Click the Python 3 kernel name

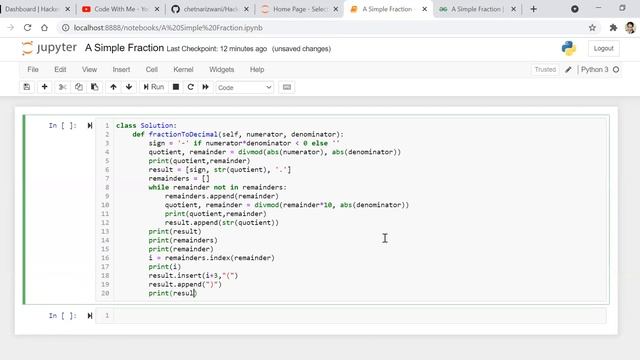tap(595, 69)
